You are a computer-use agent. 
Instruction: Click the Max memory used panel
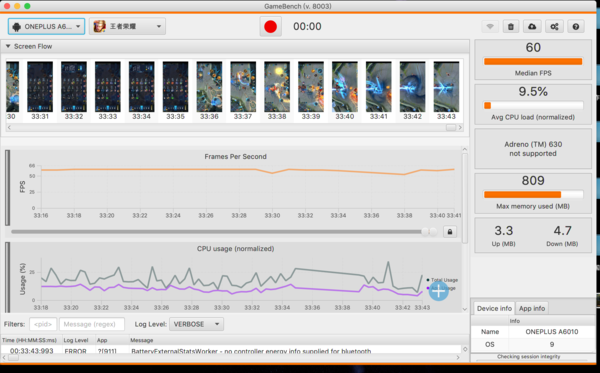pos(533,193)
